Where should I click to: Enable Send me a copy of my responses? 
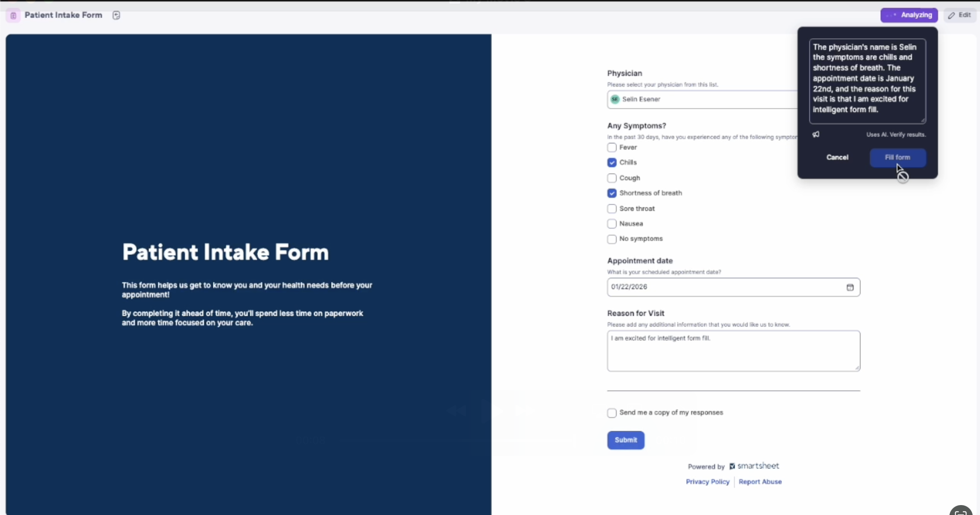coord(611,413)
